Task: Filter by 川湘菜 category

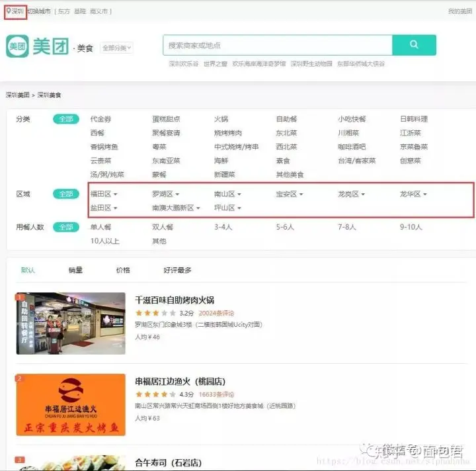Action: pyautogui.click(x=348, y=133)
